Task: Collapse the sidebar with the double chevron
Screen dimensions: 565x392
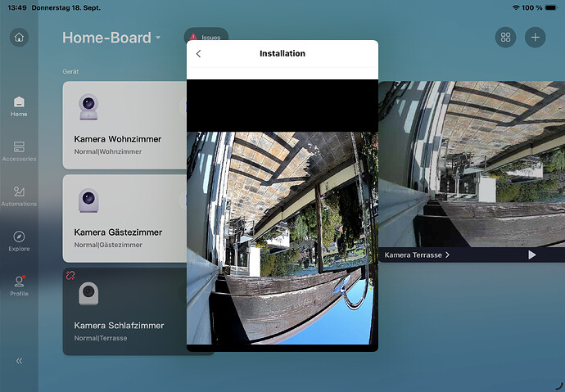Action: (x=19, y=360)
